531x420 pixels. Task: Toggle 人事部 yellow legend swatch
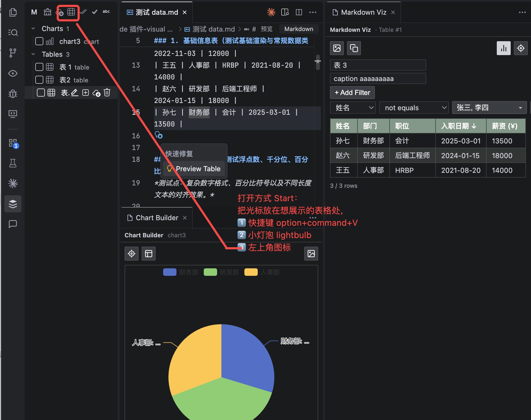[x=251, y=272]
